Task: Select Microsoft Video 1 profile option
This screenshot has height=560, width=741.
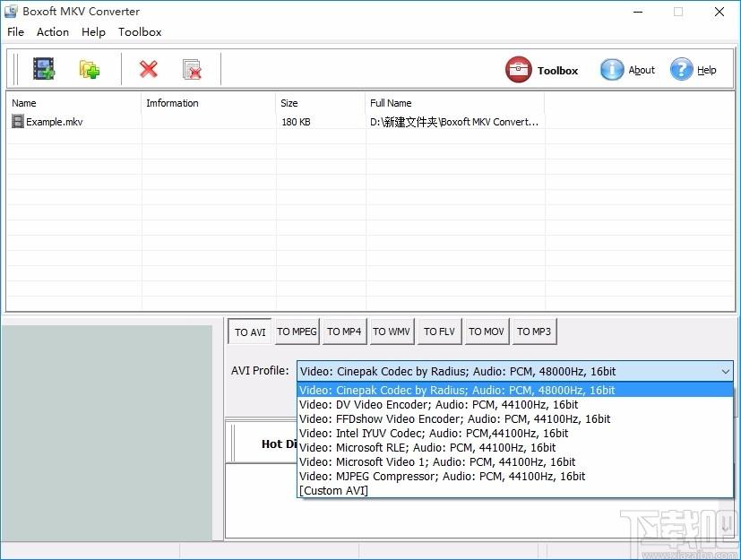Action: tap(515, 461)
